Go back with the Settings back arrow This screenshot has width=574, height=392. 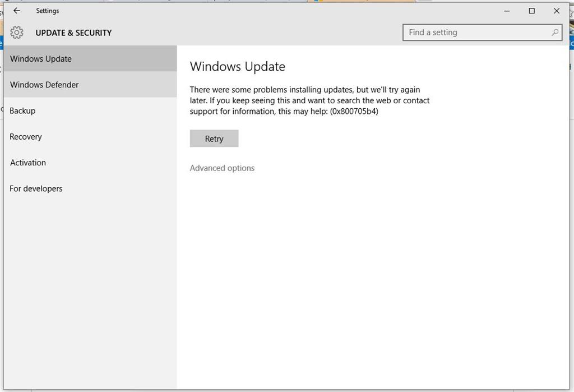(x=17, y=11)
